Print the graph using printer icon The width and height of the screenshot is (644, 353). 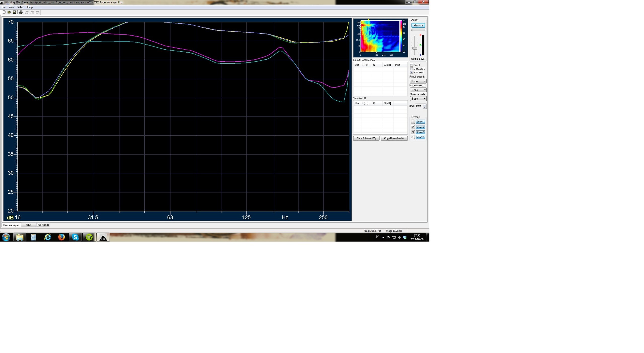click(21, 12)
